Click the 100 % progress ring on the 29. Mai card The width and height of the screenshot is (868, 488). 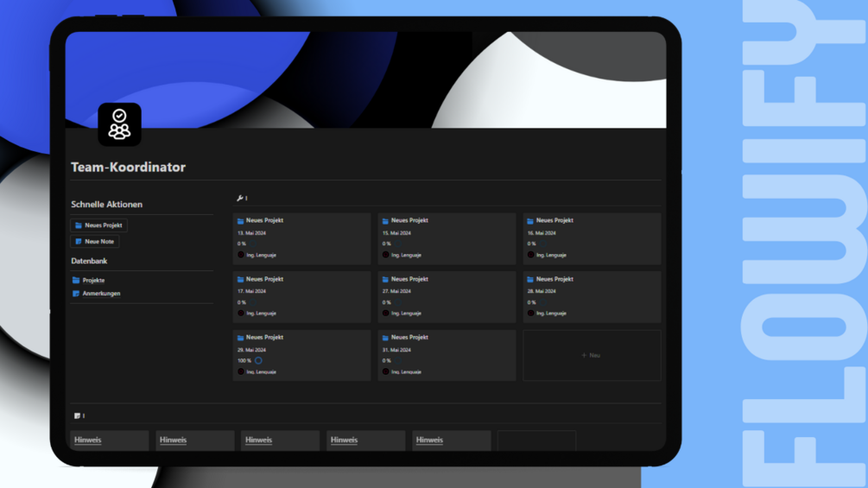tap(258, 360)
